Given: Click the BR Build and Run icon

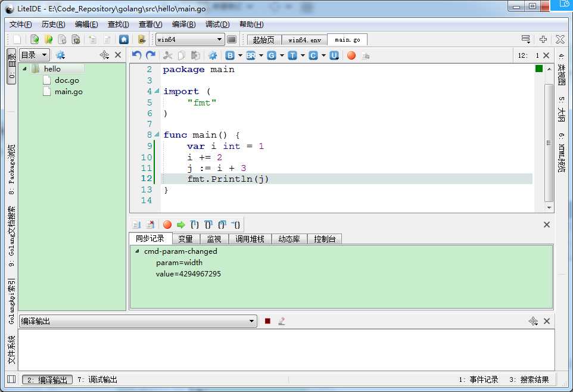Looking at the screenshot, I should pyautogui.click(x=251, y=55).
